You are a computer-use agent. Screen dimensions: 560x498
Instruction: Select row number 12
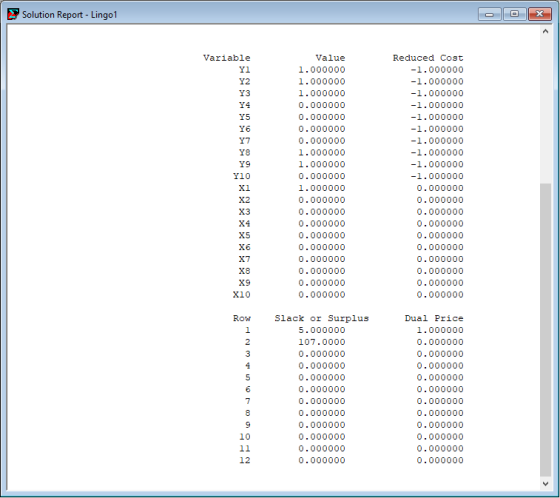pyautogui.click(x=245, y=460)
